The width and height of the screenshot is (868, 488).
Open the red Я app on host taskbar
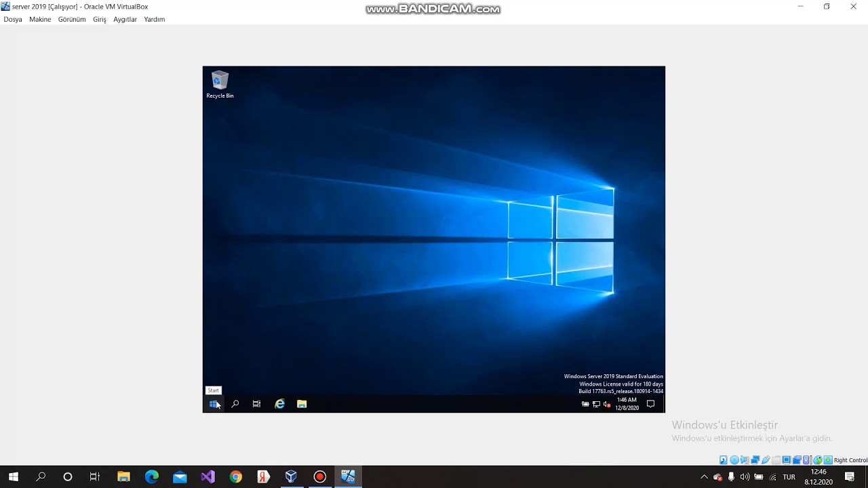click(263, 477)
